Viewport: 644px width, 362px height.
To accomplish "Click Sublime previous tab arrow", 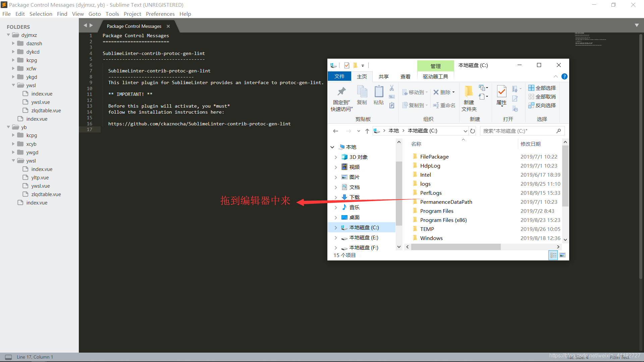I will click(x=85, y=25).
